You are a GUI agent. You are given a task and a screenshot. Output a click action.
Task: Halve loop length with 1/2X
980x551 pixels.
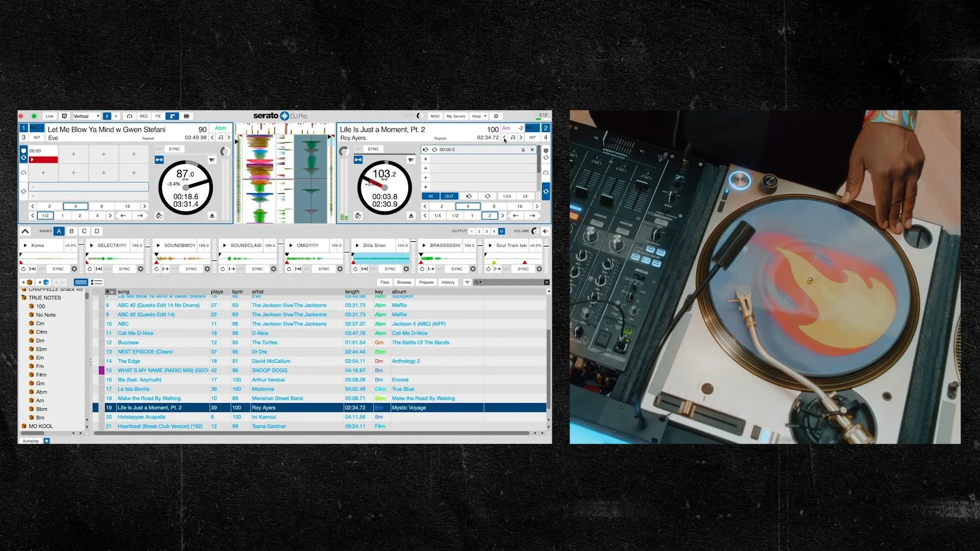(x=507, y=196)
